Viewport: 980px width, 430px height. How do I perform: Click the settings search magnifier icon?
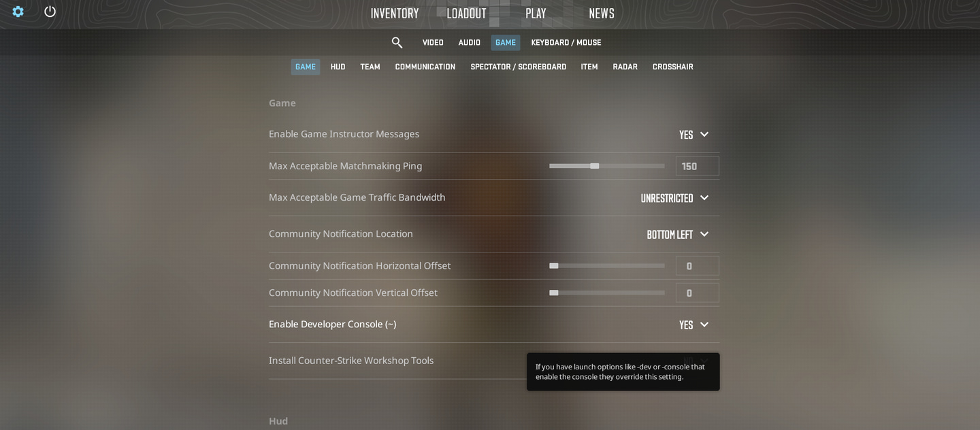point(397,43)
